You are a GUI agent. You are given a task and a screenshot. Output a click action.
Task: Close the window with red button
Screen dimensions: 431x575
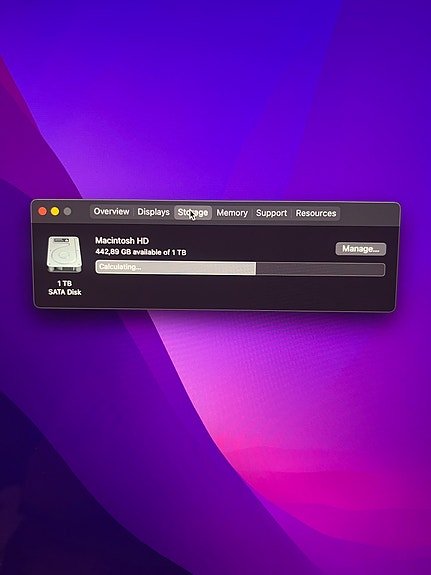pos(43,211)
